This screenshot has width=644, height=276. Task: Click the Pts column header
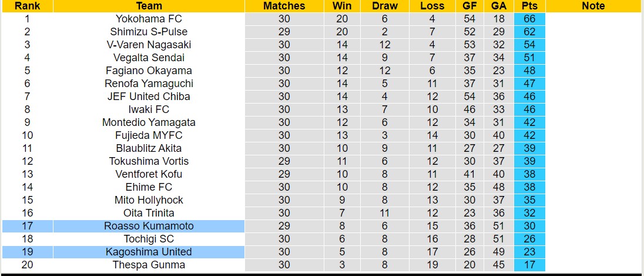529,6
